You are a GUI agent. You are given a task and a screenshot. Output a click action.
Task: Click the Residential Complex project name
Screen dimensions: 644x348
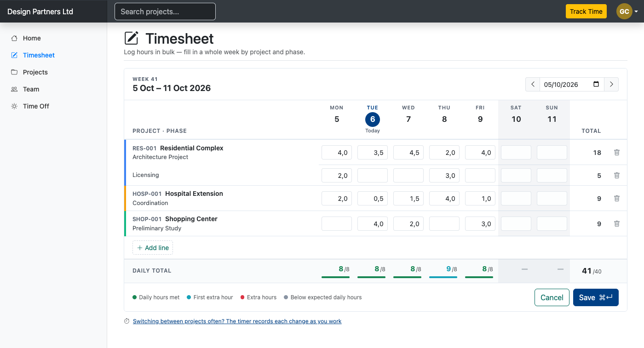click(x=192, y=148)
